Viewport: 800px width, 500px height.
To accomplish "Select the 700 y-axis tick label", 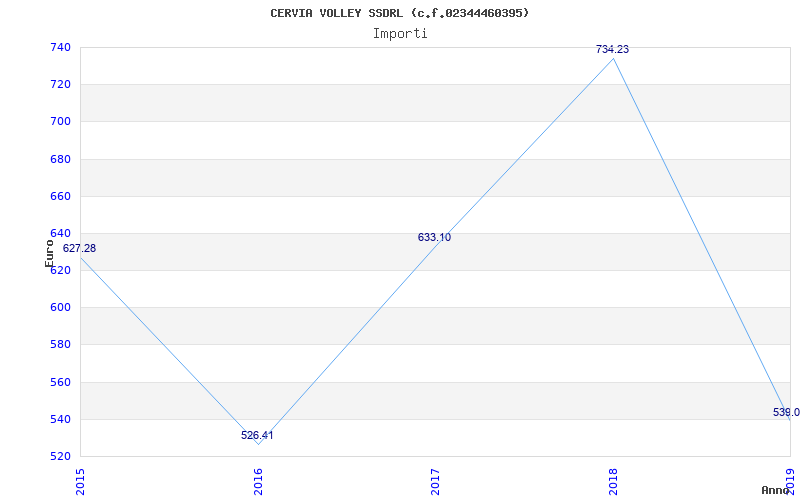I will (x=59, y=121).
